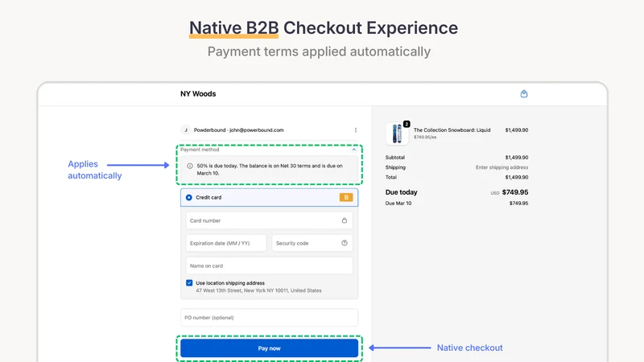644x362 pixels.
Task: Click the J avatar next to Powderbound
Action: coord(186,130)
